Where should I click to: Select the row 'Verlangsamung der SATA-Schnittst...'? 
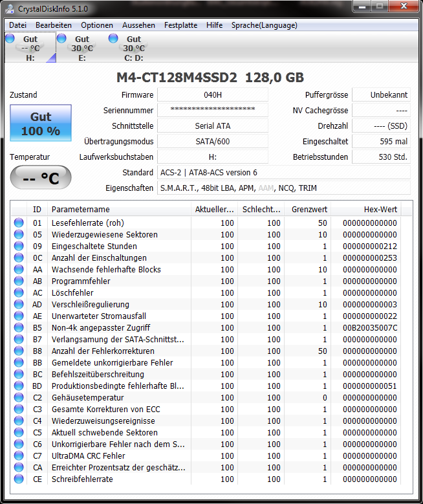[x=206, y=339]
